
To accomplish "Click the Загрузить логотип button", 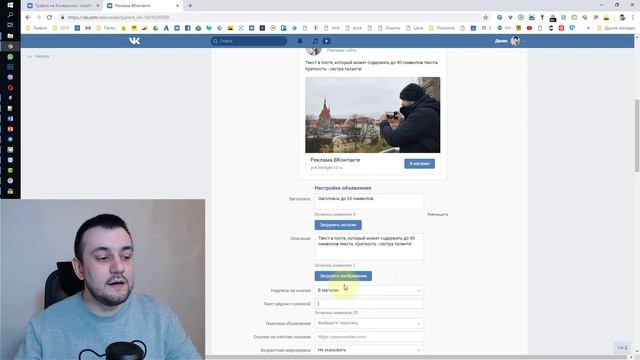I will 338,225.
